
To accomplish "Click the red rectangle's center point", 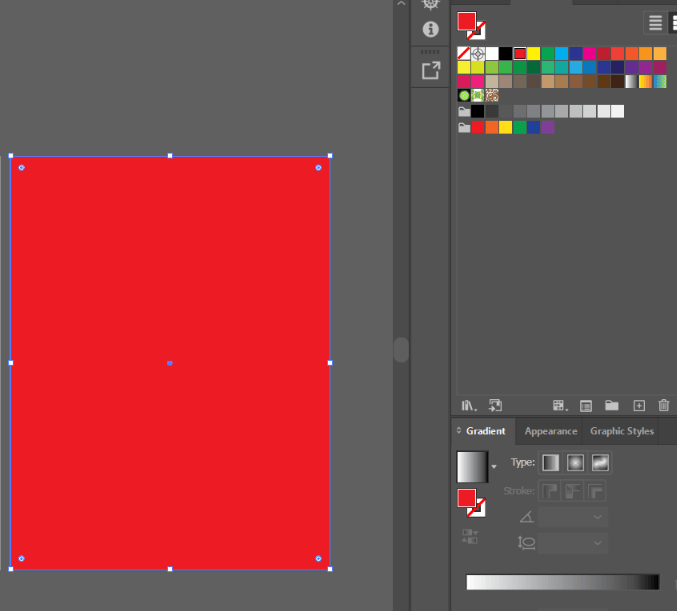I will coord(170,363).
